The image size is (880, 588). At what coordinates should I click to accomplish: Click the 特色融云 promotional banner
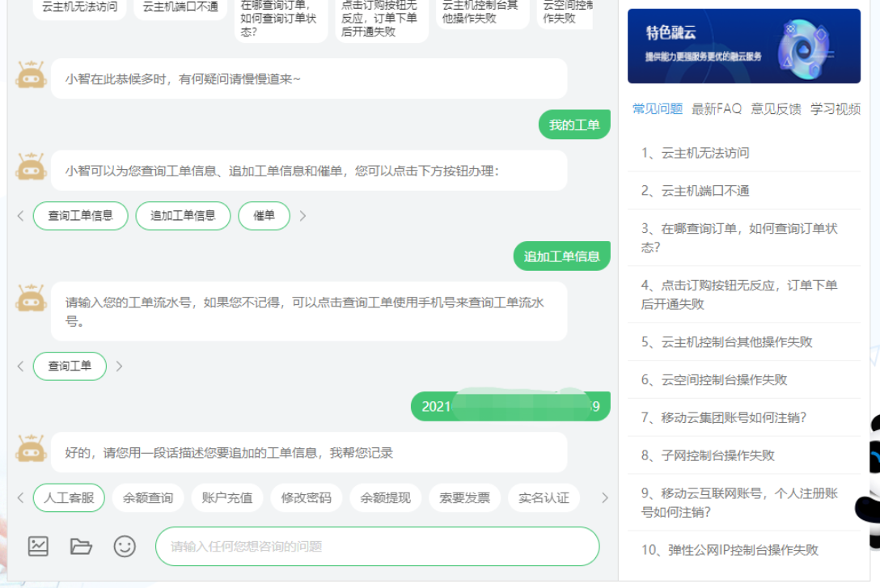pyautogui.click(x=743, y=46)
